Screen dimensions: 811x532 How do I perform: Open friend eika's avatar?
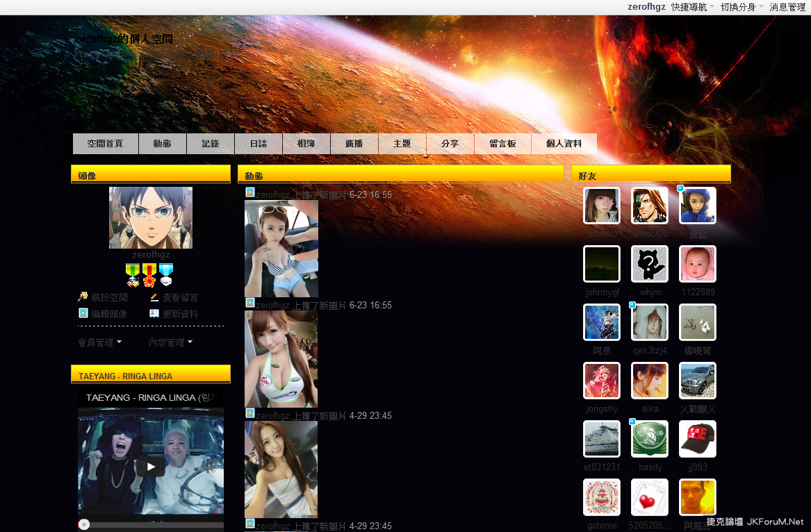(650, 381)
